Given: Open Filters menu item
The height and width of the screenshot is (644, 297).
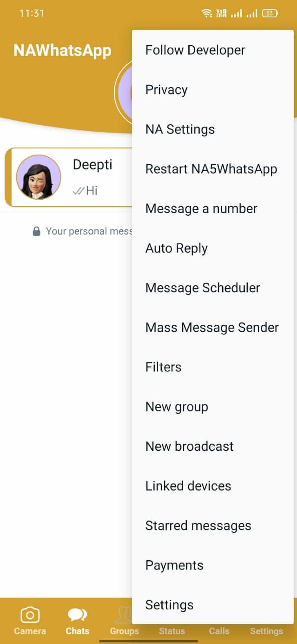Looking at the screenshot, I should 212,367.
